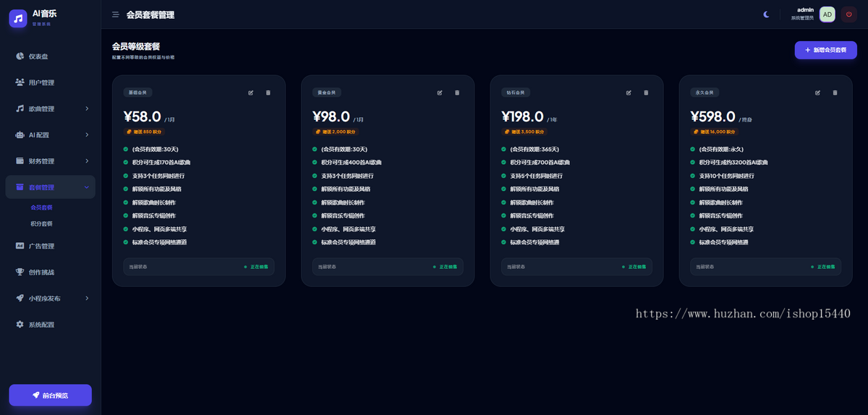Click 积分可生成400首AI歌曲 line
The image size is (868, 415).
[x=351, y=163]
